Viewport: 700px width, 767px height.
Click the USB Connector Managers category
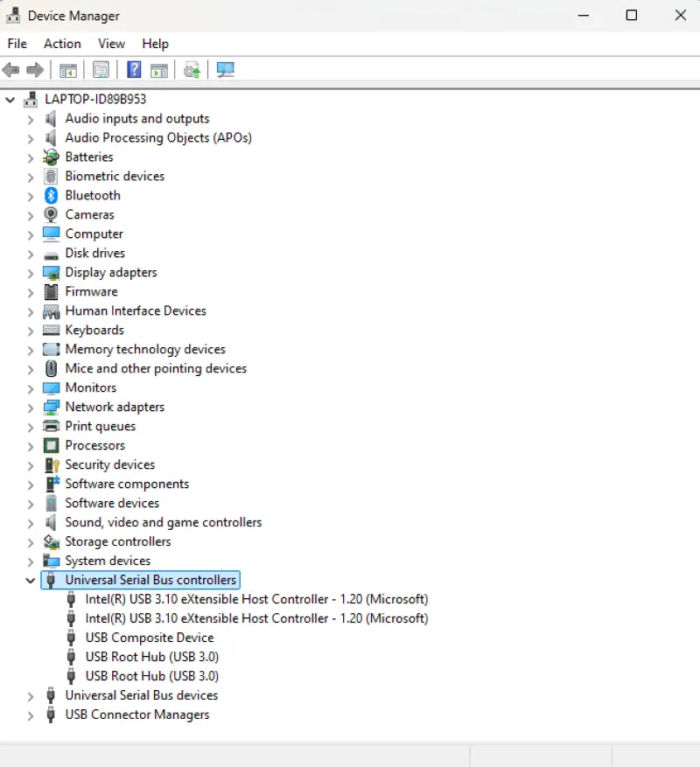(x=137, y=715)
